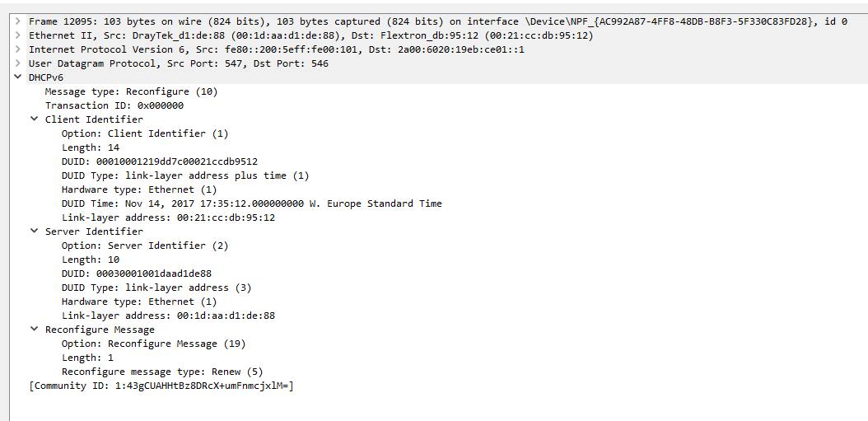Select Option: Reconfigure Message (19) line
This screenshot has width=868, height=421.
coord(153,344)
